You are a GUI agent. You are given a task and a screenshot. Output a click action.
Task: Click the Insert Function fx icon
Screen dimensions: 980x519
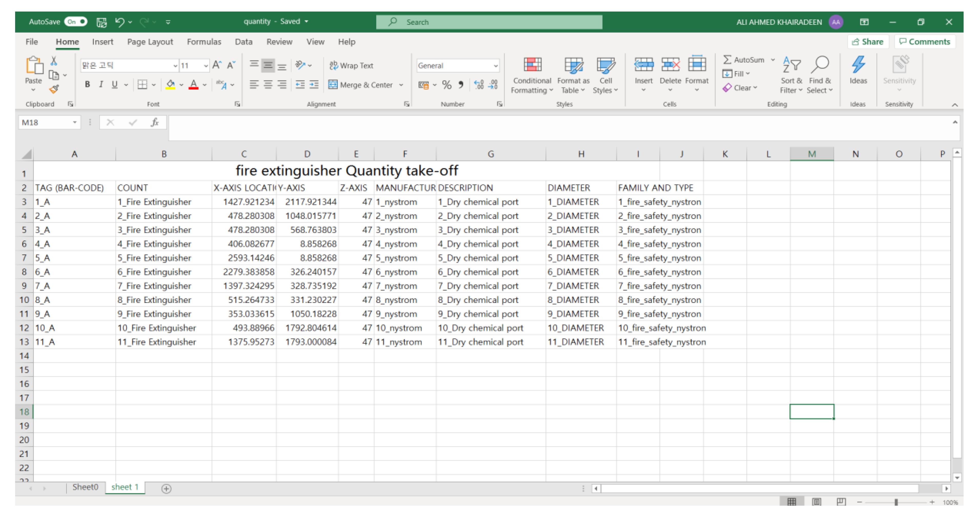click(x=155, y=123)
